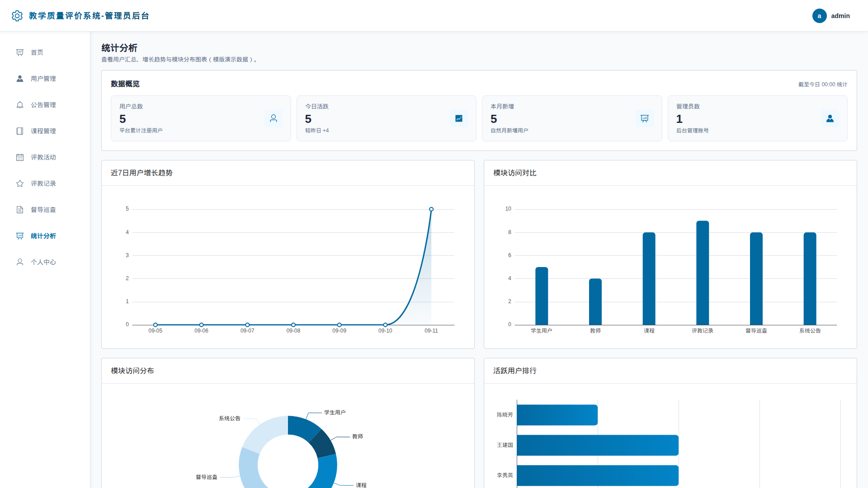Click the 学生用户 bar in 模块访问对比
Image resolution: width=868 pixels, height=488 pixels.
click(542, 296)
